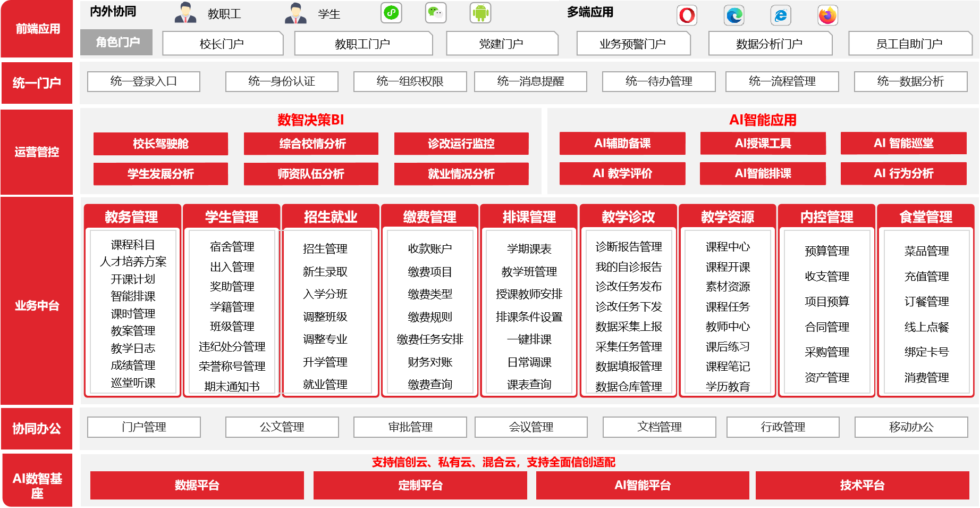Open the 校长驾驶舱 dashboard
980x508 pixels.
click(160, 144)
